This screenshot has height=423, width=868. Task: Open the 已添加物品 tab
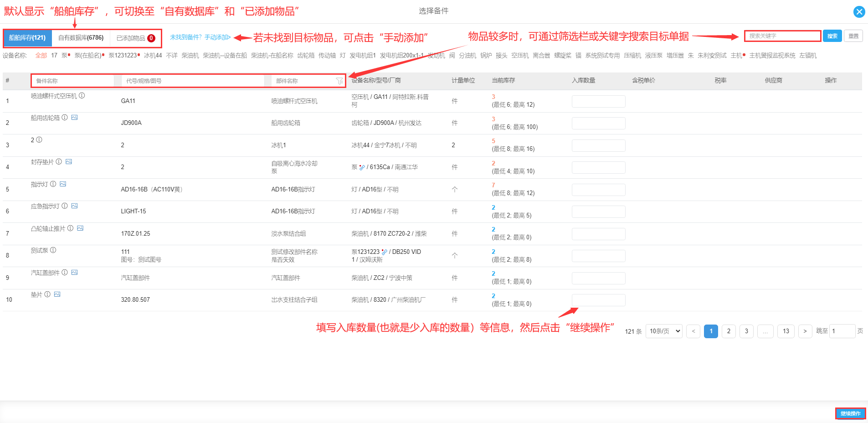click(x=136, y=38)
